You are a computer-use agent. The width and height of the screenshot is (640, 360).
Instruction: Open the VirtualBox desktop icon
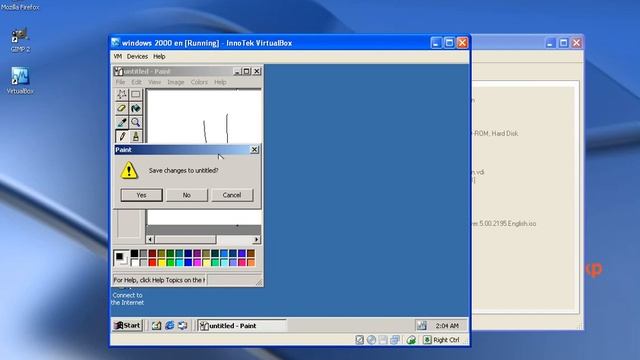coord(20,81)
